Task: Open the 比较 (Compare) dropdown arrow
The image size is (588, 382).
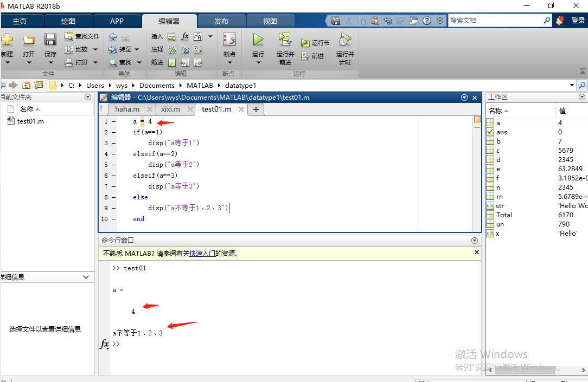Action: click(x=95, y=49)
